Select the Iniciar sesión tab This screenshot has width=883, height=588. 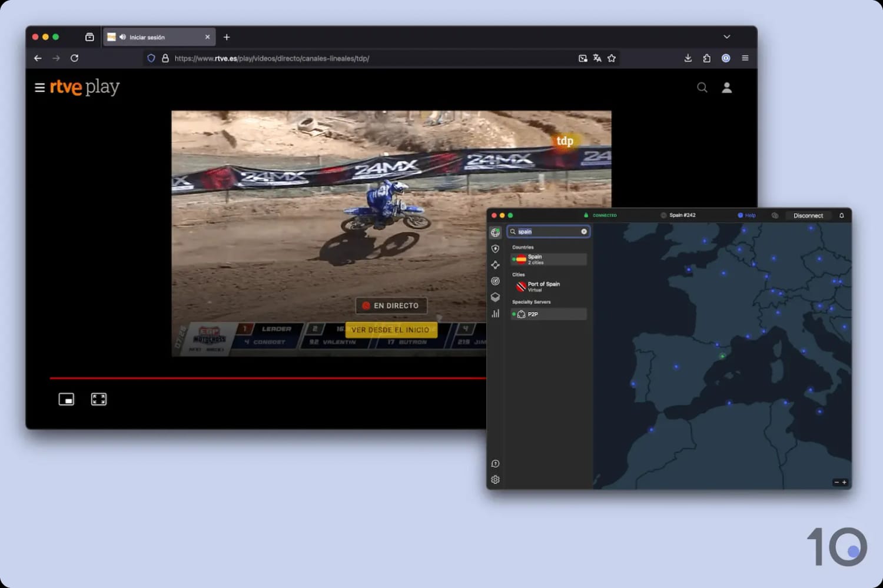click(x=159, y=37)
